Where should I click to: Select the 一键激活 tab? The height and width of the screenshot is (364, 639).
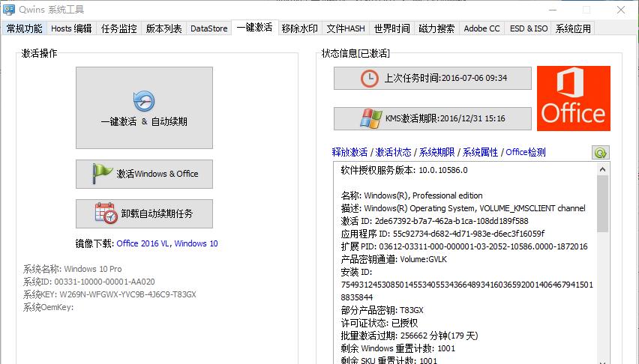pyautogui.click(x=255, y=27)
